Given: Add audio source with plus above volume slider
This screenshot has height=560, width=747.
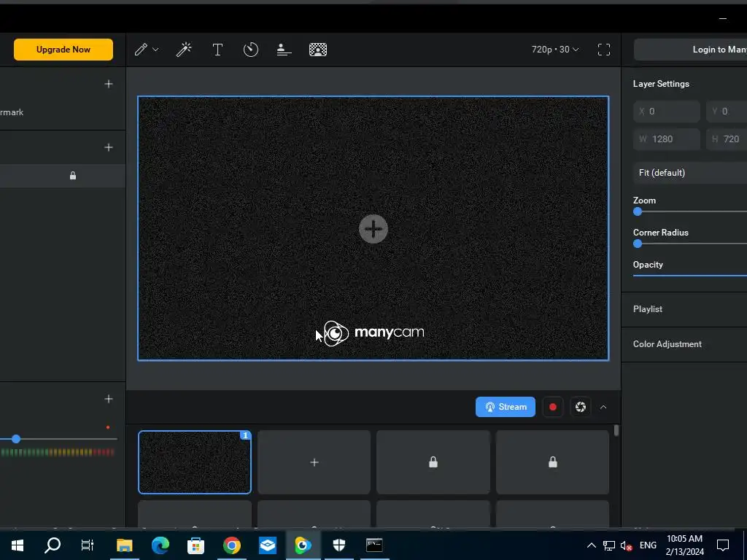Looking at the screenshot, I should click(x=109, y=399).
